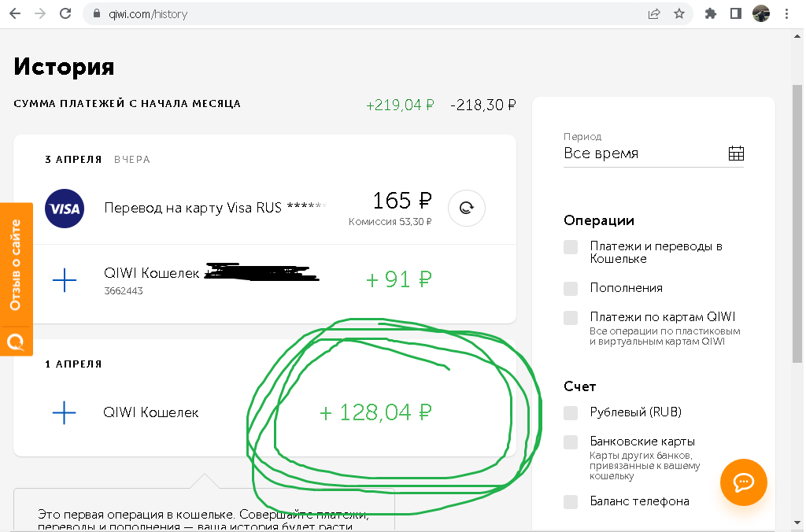Enable 'Платежи и переводы в Кошельке' filter
This screenshot has width=806, height=532.
[x=571, y=247]
